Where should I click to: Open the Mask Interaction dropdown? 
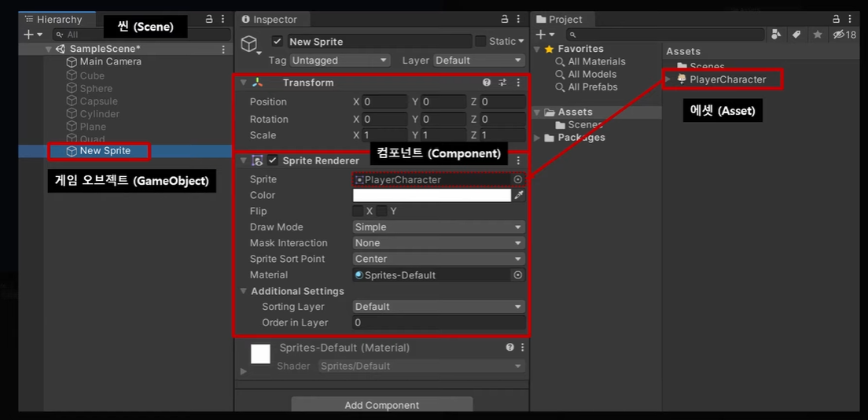click(439, 243)
